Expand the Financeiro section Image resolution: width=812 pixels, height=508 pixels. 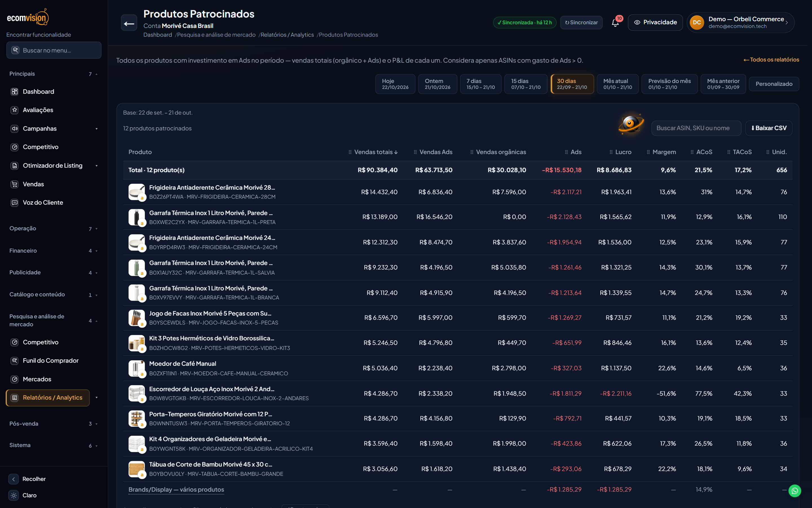tap(54, 251)
